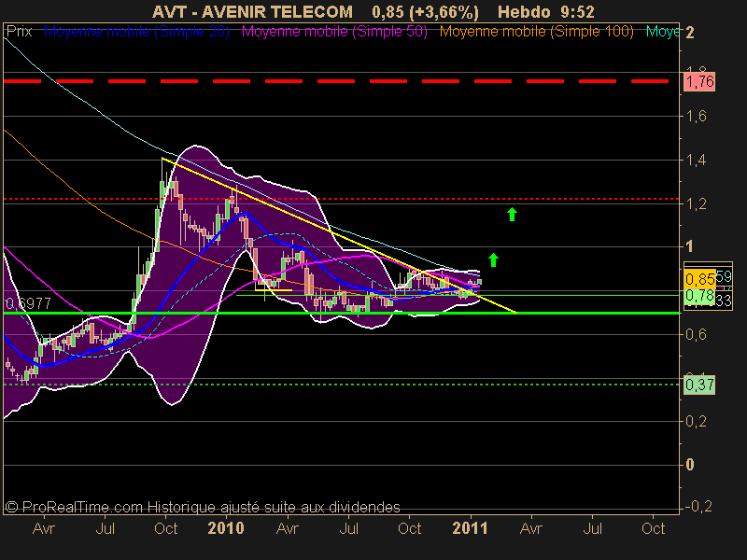This screenshot has width=747, height=560.
Task: Click '2011' on the time axis
Action: coord(470,528)
